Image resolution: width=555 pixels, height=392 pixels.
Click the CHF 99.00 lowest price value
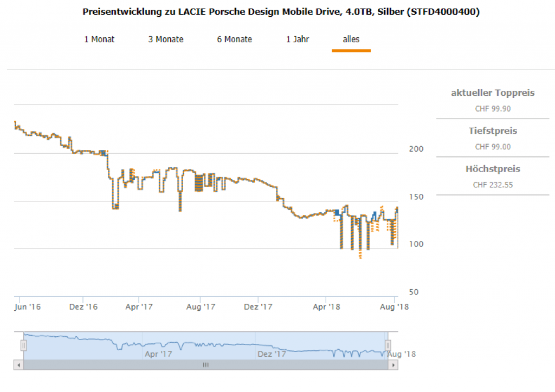[x=493, y=147]
